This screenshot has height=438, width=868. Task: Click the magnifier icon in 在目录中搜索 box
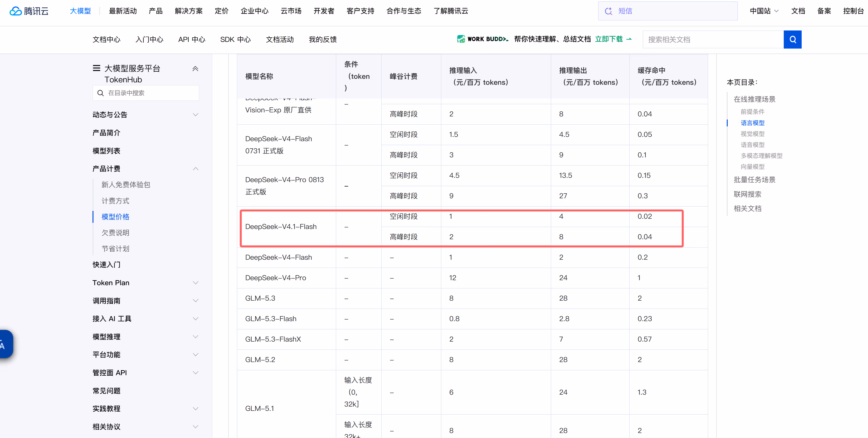click(100, 93)
